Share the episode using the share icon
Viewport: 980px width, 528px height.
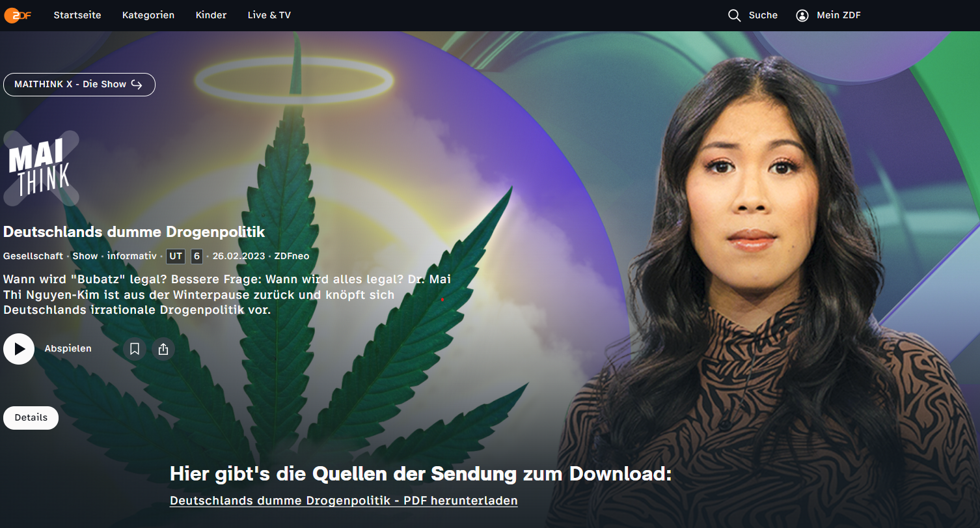tap(163, 349)
